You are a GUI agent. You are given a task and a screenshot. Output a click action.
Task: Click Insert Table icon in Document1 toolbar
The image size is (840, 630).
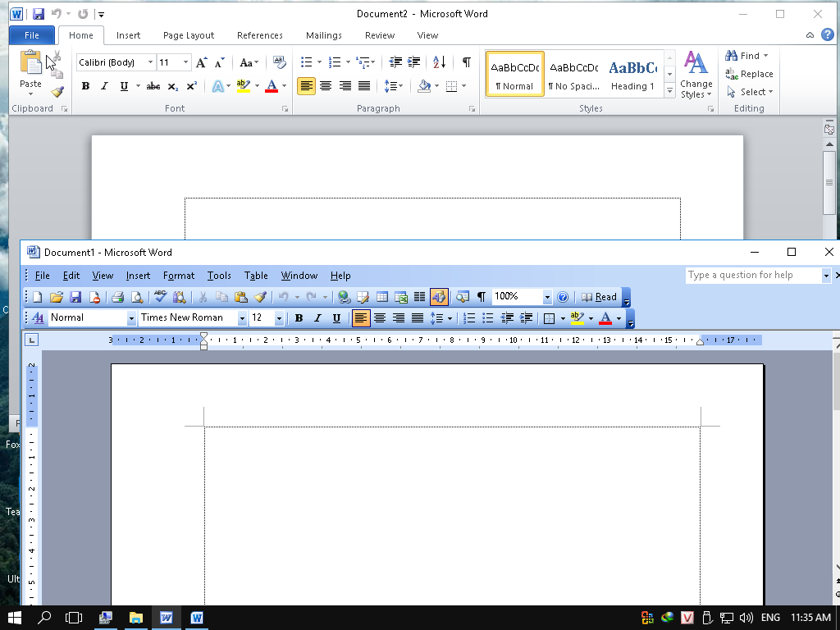coord(382,297)
